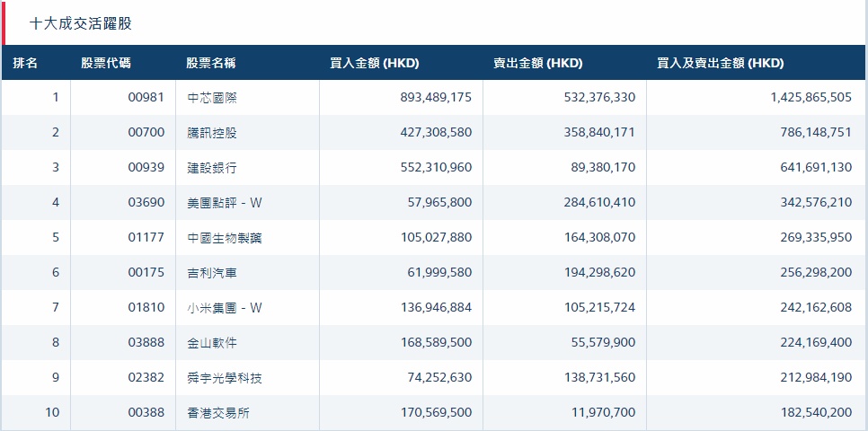The width and height of the screenshot is (868, 431).
Task: Click stock code 00981
Action: tap(146, 98)
